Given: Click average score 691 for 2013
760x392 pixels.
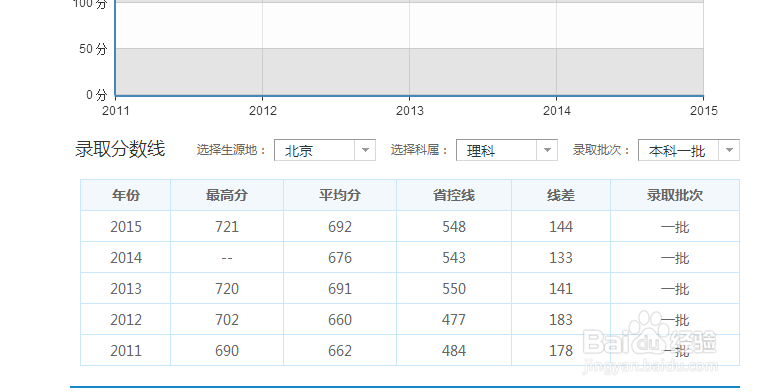Looking at the screenshot, I should [x=340, y=288].
